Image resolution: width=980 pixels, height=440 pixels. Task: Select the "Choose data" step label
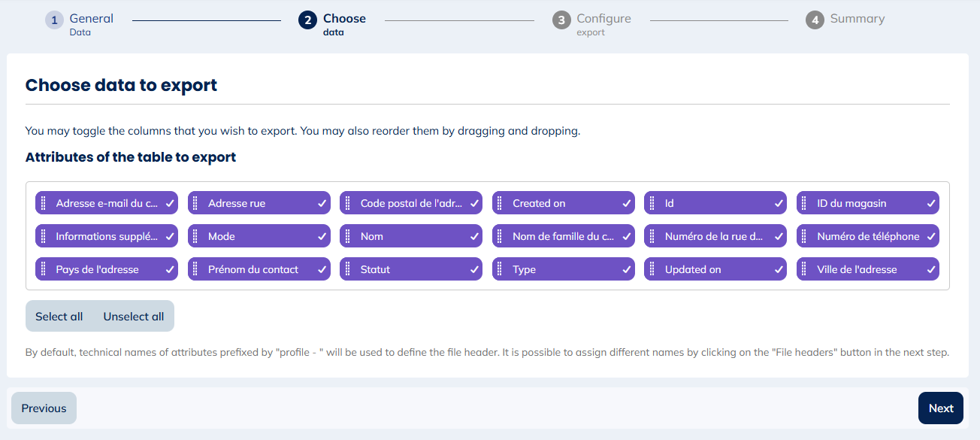pyautogui.click(x=343, y=19)
